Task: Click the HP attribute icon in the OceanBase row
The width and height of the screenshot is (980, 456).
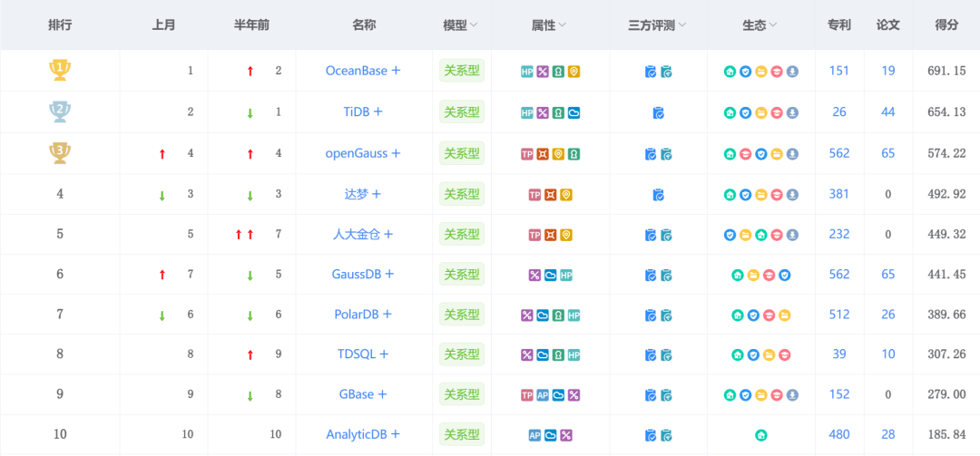Action: point(527,72)
